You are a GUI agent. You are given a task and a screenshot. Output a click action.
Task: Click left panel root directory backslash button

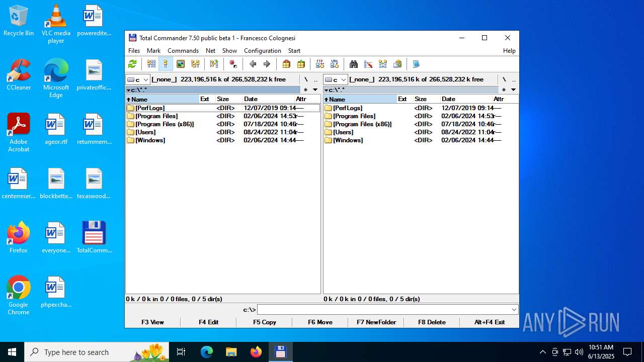pos(306,79)
